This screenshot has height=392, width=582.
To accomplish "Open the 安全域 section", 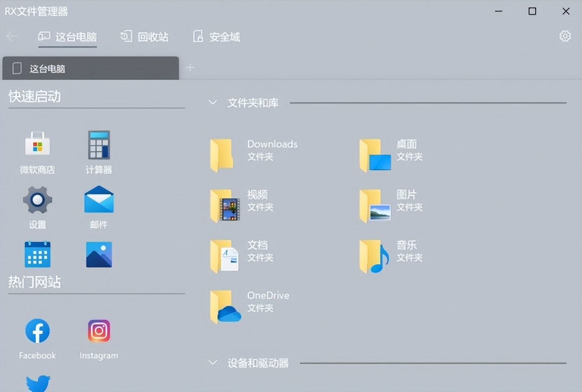I will tap(216, 37).
